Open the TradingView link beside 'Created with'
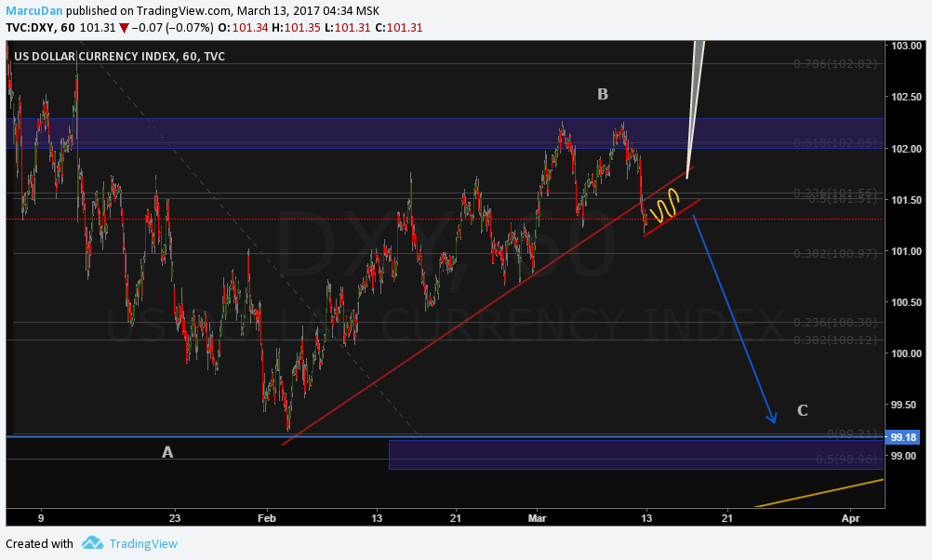Viewport: 932px width, 560px height. (143, 543)
